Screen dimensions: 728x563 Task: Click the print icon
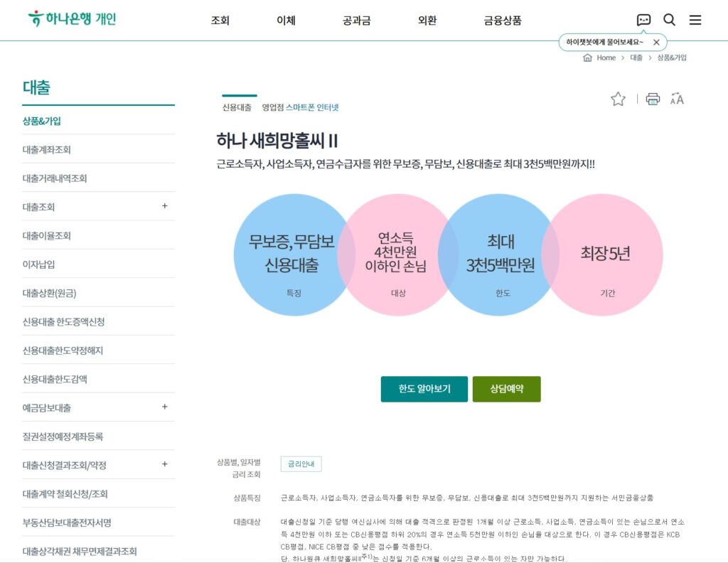pyautogui.click(x=652, y=100)
